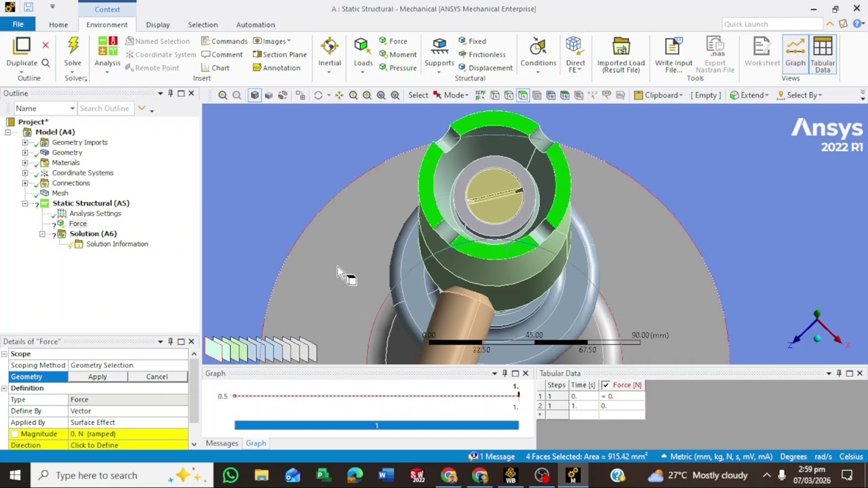Toggle Tabular Data view
This screenshot has width=868, height=488.
[823, 55]
